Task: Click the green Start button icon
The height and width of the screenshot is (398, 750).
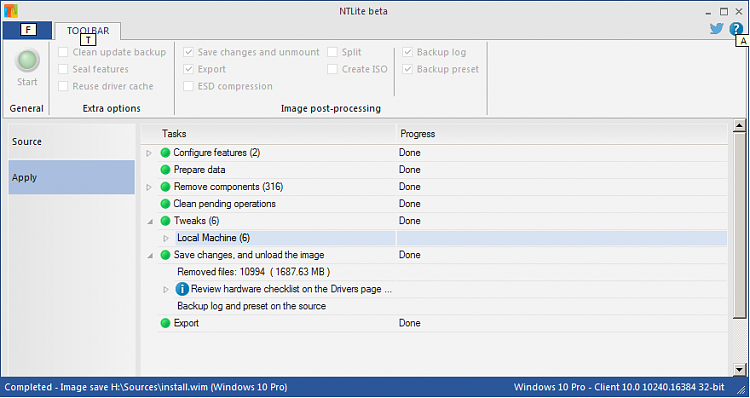Action: 27,60
